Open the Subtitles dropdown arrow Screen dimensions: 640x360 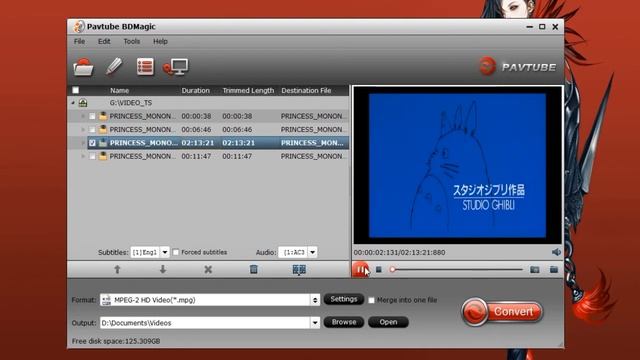click(x=164, y=252)
